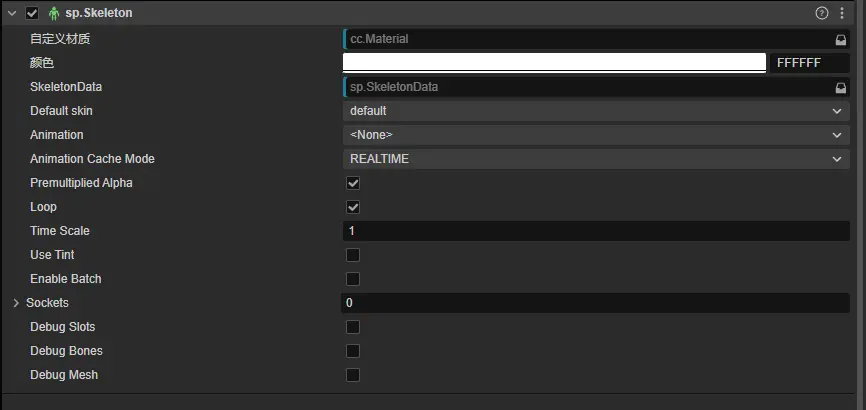Disable the sp.Skeleton component checkbox
Screen dimensions: 866x410
pos(32,13)
